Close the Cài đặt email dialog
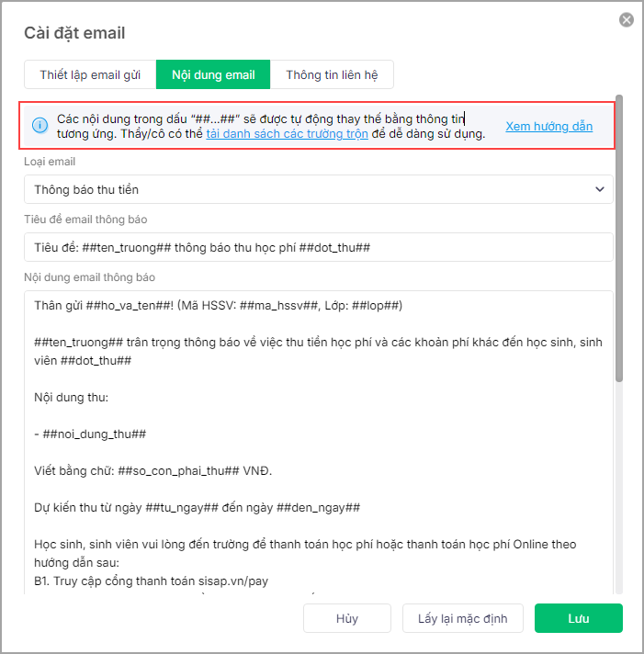Image resolution: width=644 pixels, height=654 pixels. point(627,19)
